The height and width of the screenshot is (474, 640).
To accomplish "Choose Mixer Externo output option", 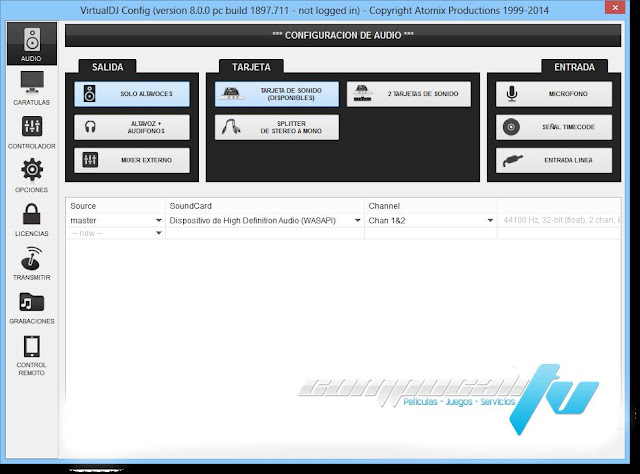I will point(132,160).
